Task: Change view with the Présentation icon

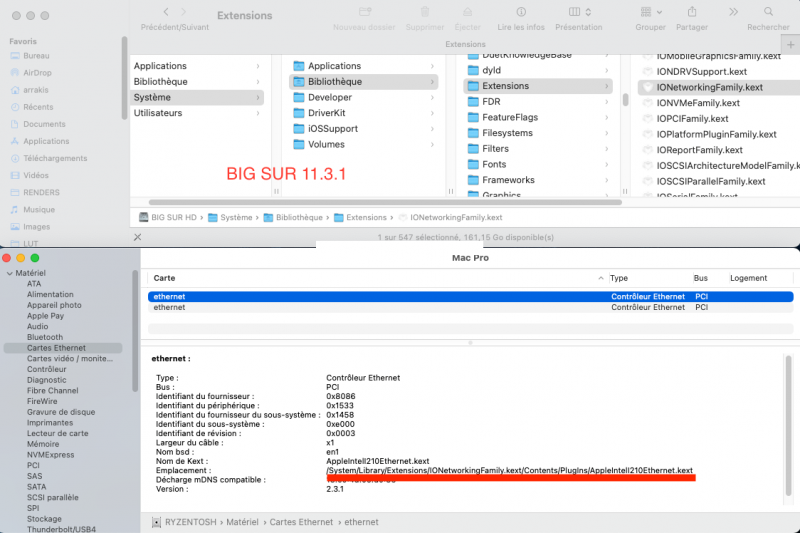Action: [580, 12]
